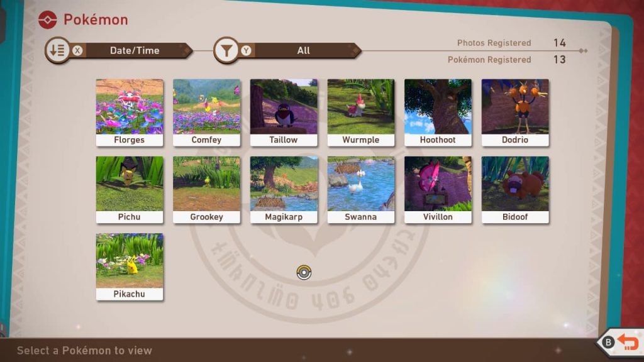Choose the Taillow thumbnail
The height and width of the screenshot is (362, 644).
pos(284,112)
